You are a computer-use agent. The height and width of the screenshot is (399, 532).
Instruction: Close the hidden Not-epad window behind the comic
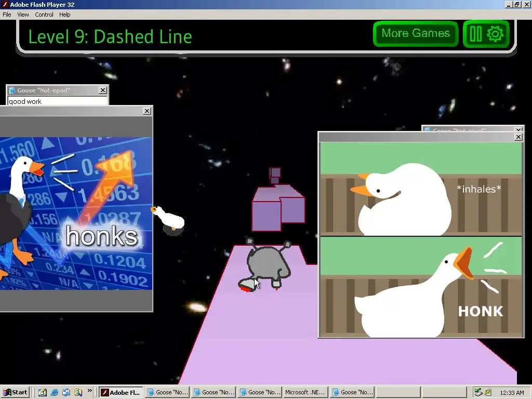518,129
